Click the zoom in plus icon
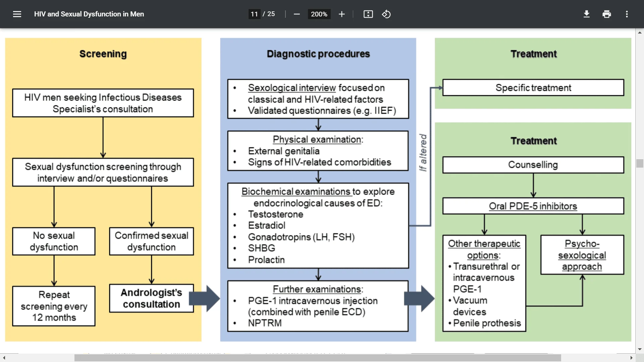The height and width of the screenshot is (362, 644). pyautogui.click(x=341, y=14)
